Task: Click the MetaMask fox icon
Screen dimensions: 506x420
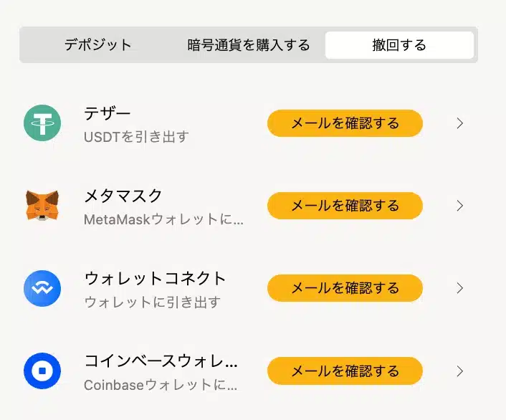Action: coord(42,205)
